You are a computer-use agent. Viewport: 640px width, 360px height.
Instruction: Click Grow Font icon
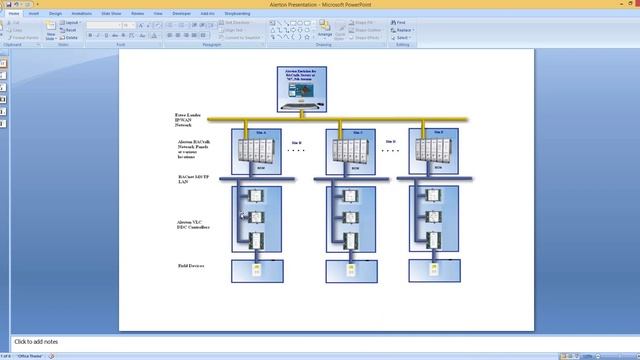click(141, 25)
